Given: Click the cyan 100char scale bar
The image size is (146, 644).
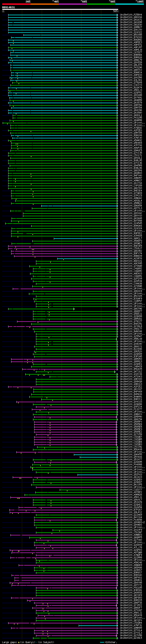Looking at the screenshot, I should tap(102, 642).
